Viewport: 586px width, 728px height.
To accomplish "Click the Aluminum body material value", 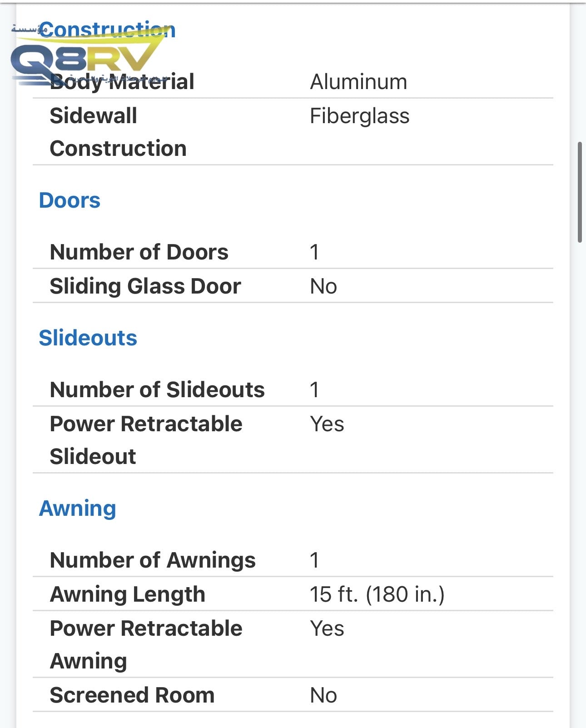I will pyautogui.click(x=358, y=82).
